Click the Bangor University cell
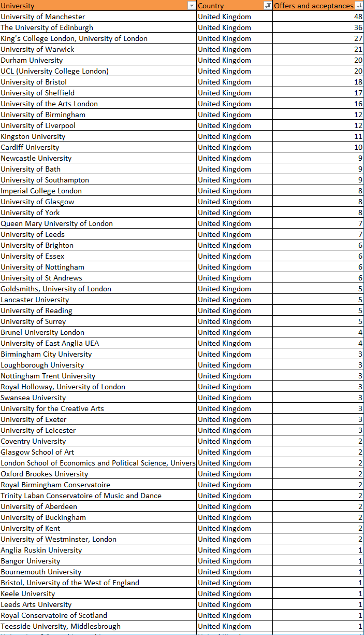 pos(98,561)
